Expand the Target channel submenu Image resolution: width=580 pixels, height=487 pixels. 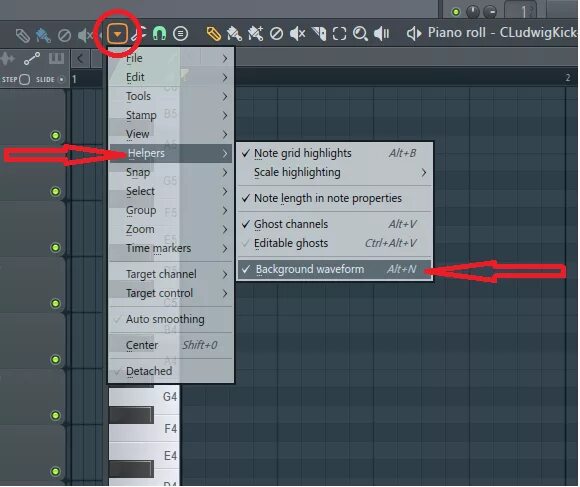(171, 274)
